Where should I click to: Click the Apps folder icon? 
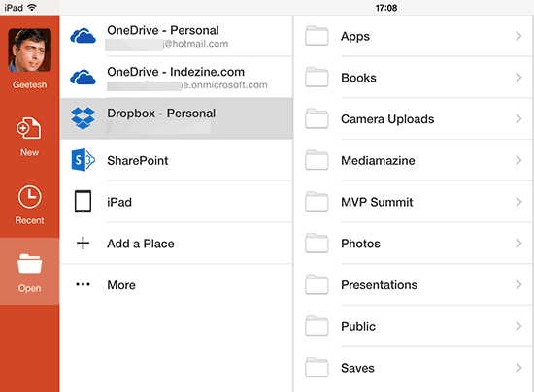point(317,35)
